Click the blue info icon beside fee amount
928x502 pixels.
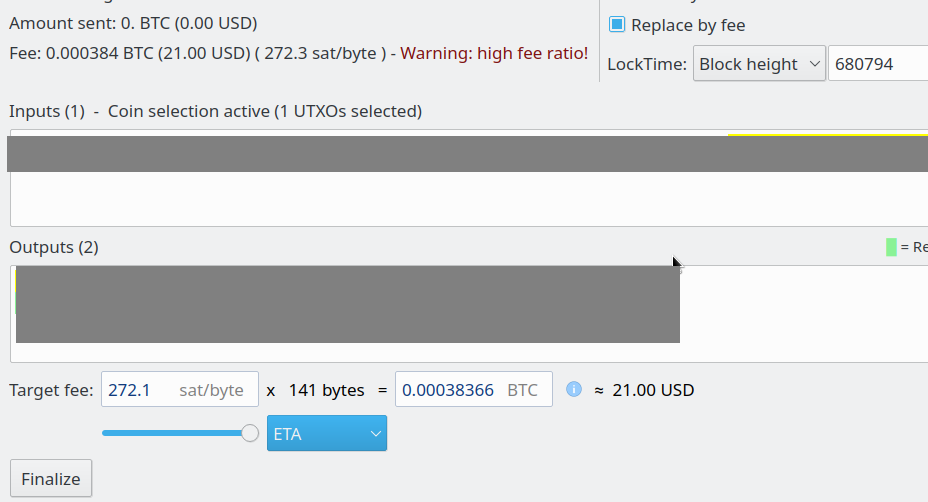(573, 389)
